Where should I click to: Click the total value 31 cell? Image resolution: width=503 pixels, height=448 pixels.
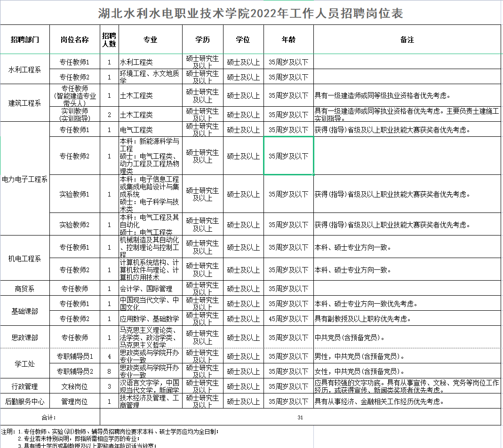(300, 417)
